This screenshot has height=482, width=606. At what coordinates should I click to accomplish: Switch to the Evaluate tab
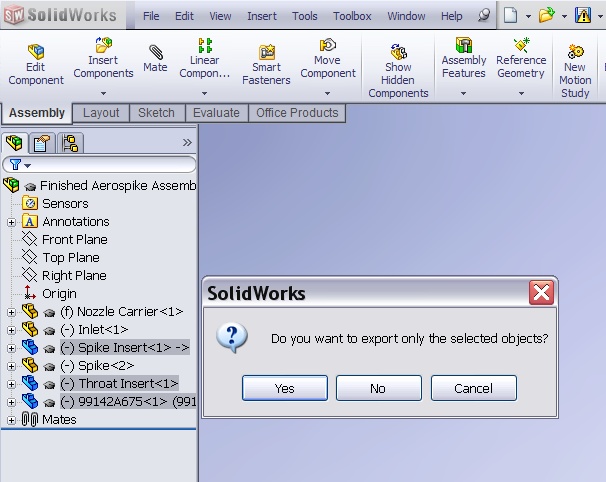point(216,113)
